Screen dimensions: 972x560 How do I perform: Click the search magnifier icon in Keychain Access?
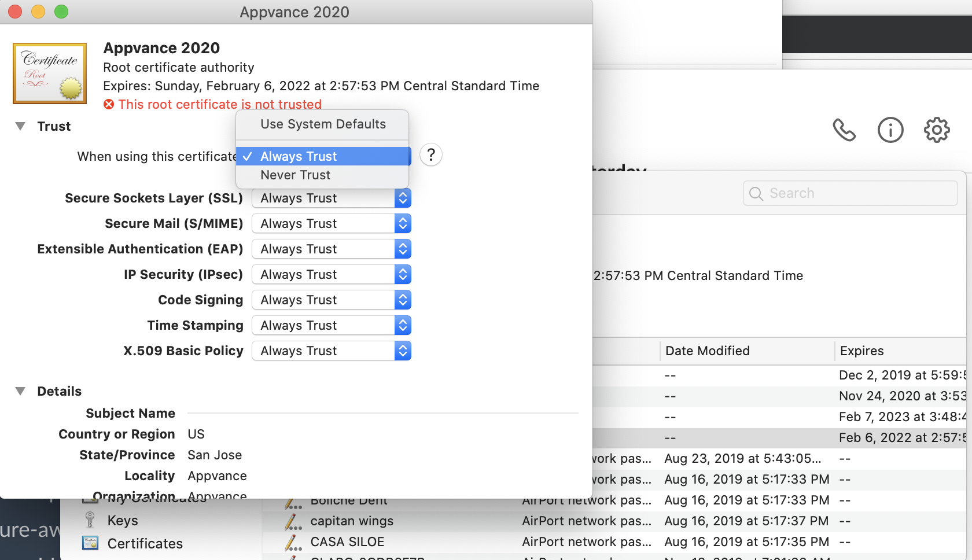pyautogui.click(x=756, y=193)
